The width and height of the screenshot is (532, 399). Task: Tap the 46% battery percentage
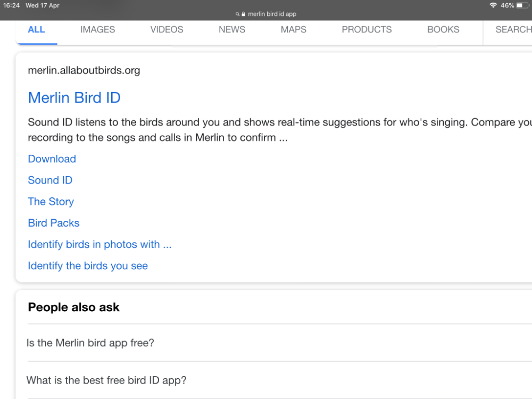tap(507, 5)
